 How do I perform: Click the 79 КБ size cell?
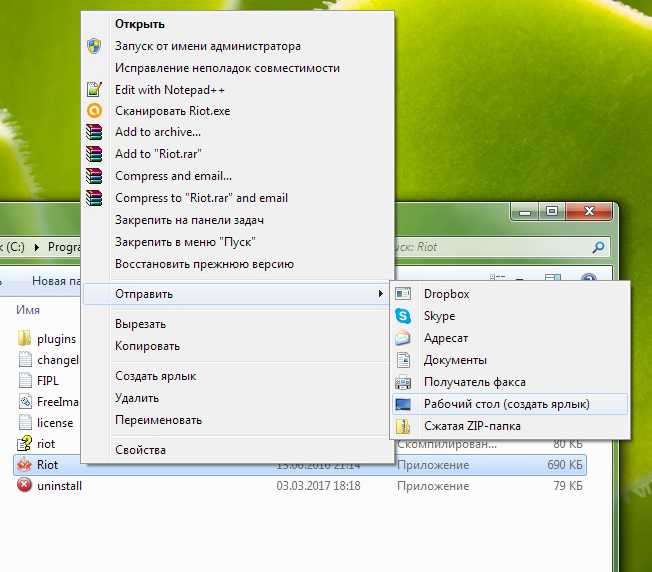pyautogui.click(x=568, y=486)
